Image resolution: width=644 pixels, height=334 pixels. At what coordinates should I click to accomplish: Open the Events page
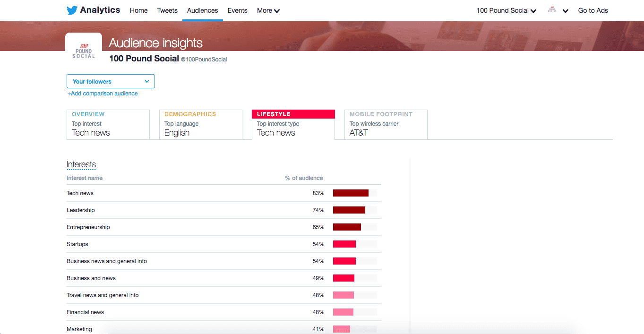(x=237, y=10)
